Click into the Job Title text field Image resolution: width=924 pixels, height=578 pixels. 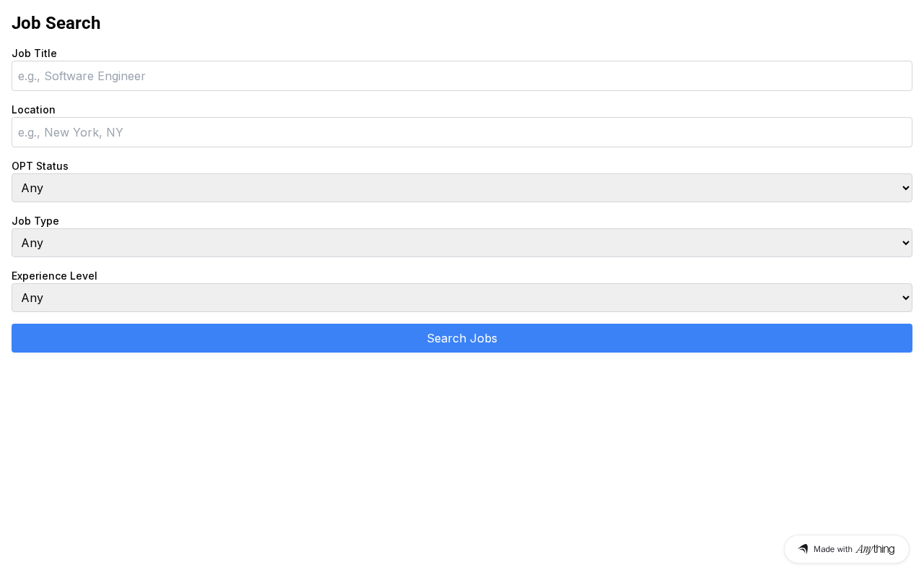[x=462, y=76]
